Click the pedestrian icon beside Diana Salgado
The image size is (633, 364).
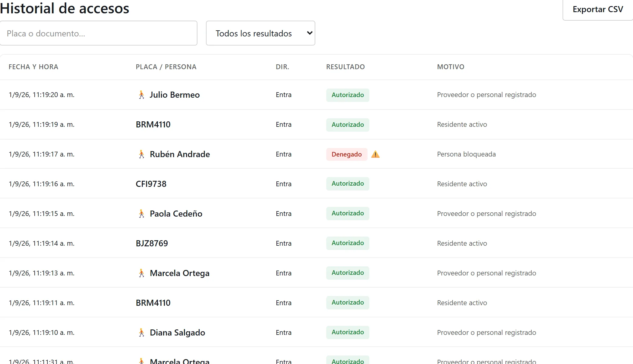click(141, 333)
